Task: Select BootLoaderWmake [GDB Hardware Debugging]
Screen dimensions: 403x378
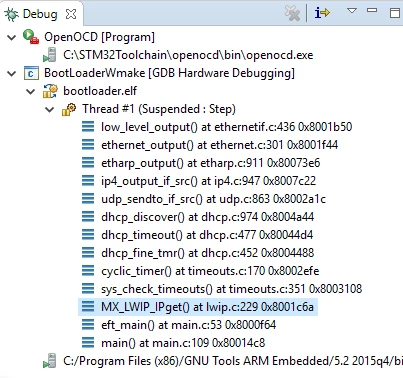Action: point(169,73)
